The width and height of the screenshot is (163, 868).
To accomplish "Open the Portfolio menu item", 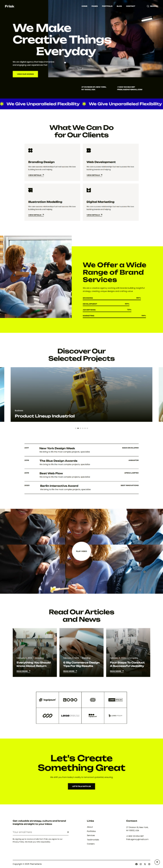I will (107, 6).
